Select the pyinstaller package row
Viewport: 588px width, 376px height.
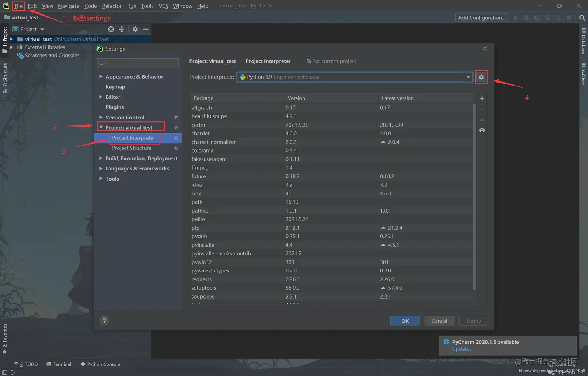point(331,245)
